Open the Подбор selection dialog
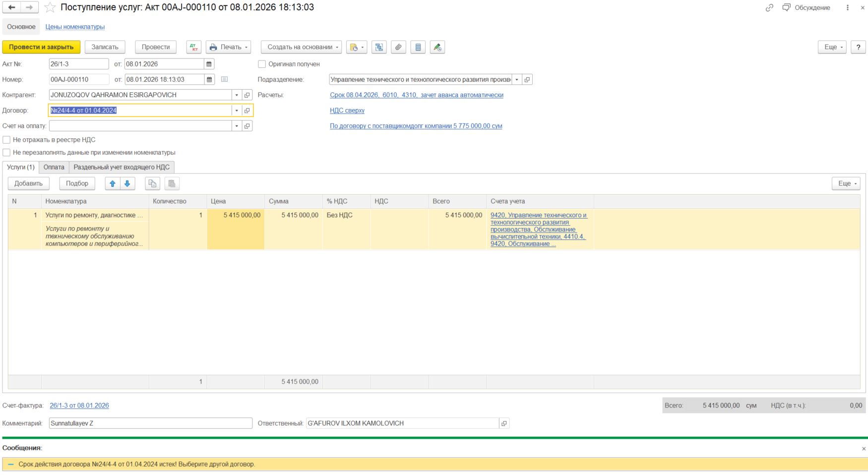The image size is (868, 475). click(77, 183)
